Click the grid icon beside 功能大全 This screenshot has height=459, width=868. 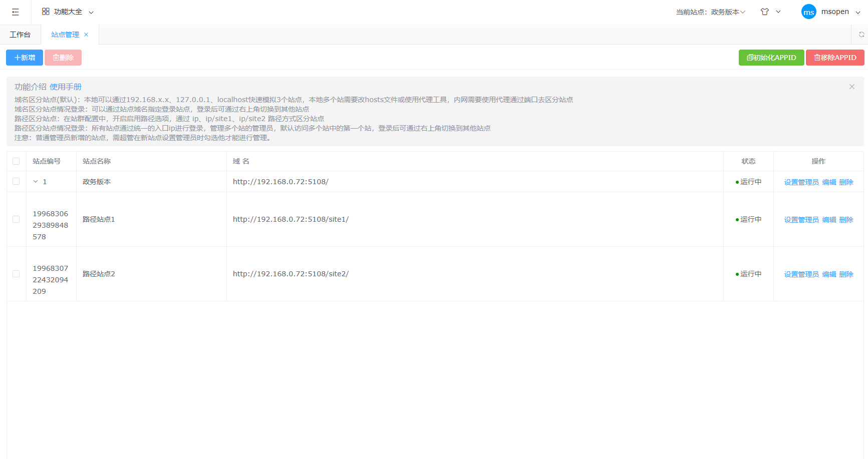(x=46, y=11)
